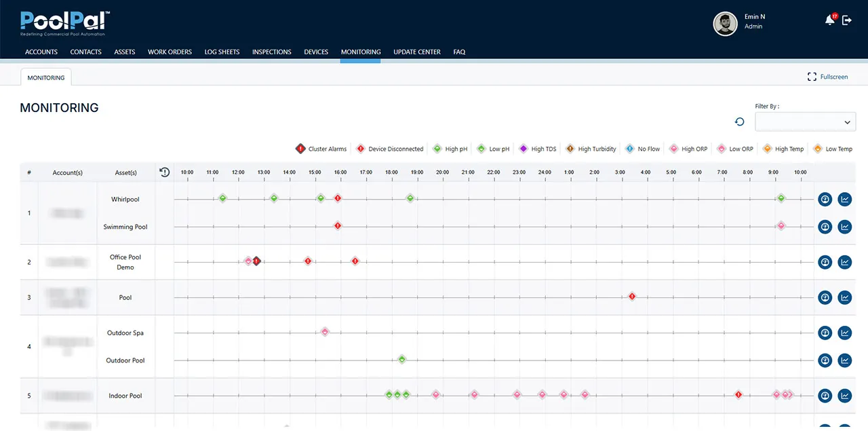Viewport: 868px width, 431px height.
Task: Click gauge icon for Indoor Pool row
Action: [x=825, y=396]
